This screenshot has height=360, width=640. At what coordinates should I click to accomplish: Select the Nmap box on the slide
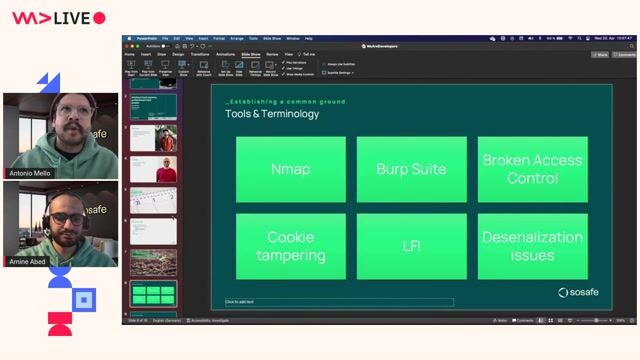point(291,169)
